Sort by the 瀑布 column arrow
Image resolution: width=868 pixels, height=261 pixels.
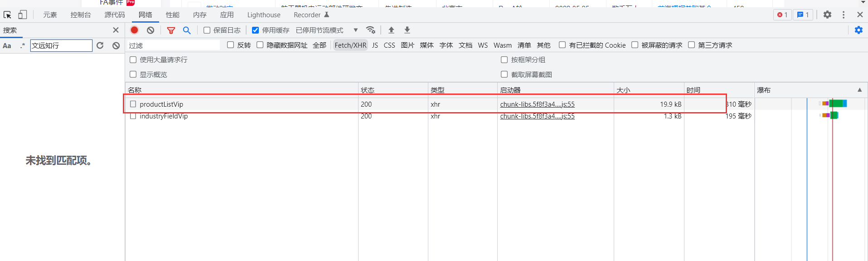[x=859, y=90]
